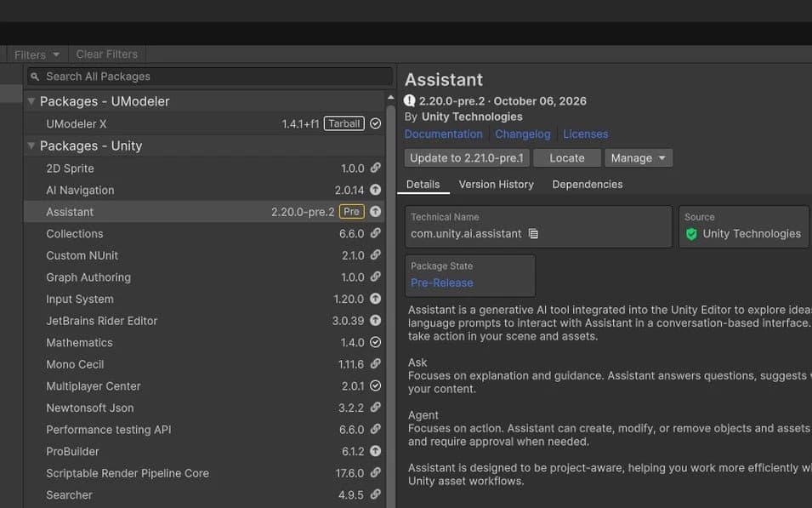Click the Assistant package title heading

(444, 80)
